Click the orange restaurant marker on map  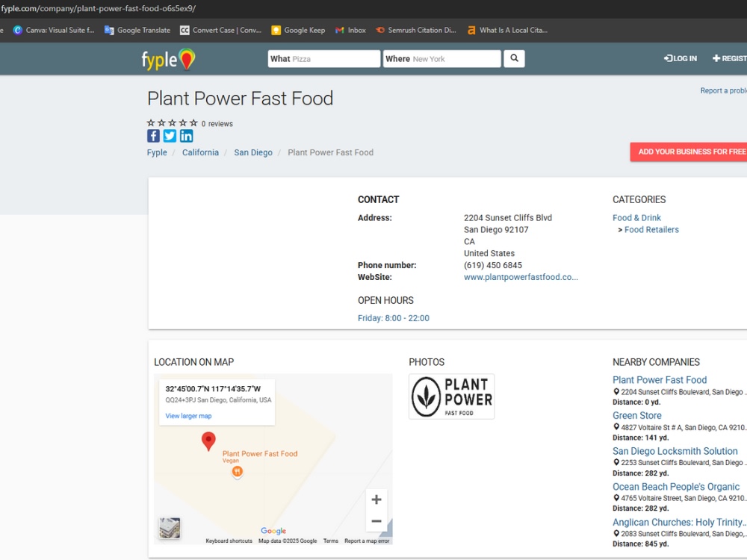[238, 471]
